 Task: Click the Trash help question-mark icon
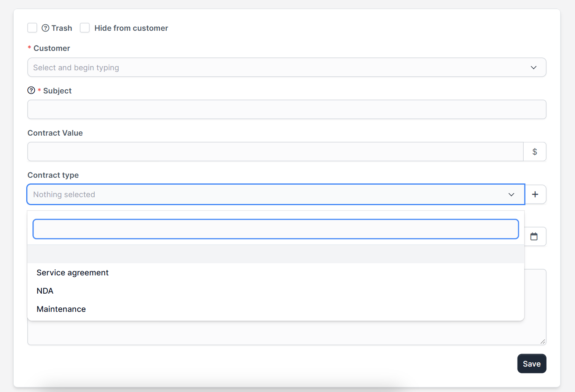[45, 28]
